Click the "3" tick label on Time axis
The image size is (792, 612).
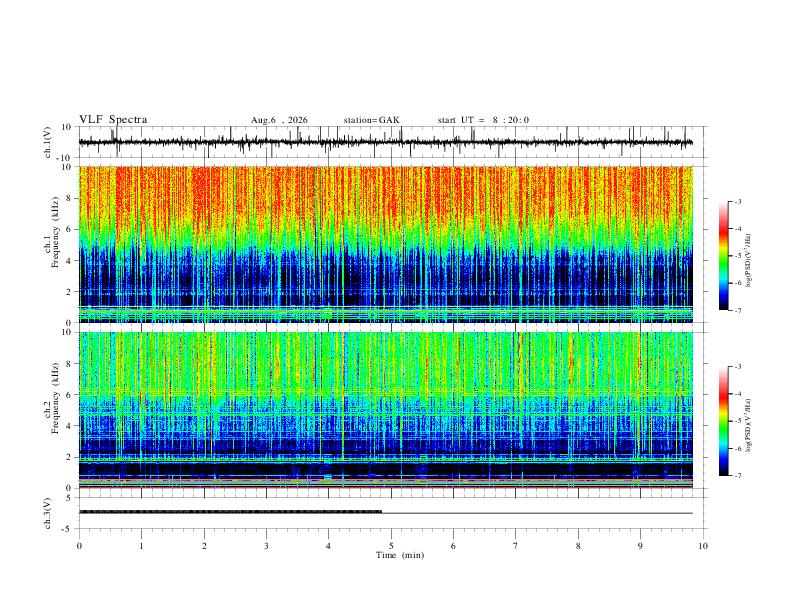(266, 546)
